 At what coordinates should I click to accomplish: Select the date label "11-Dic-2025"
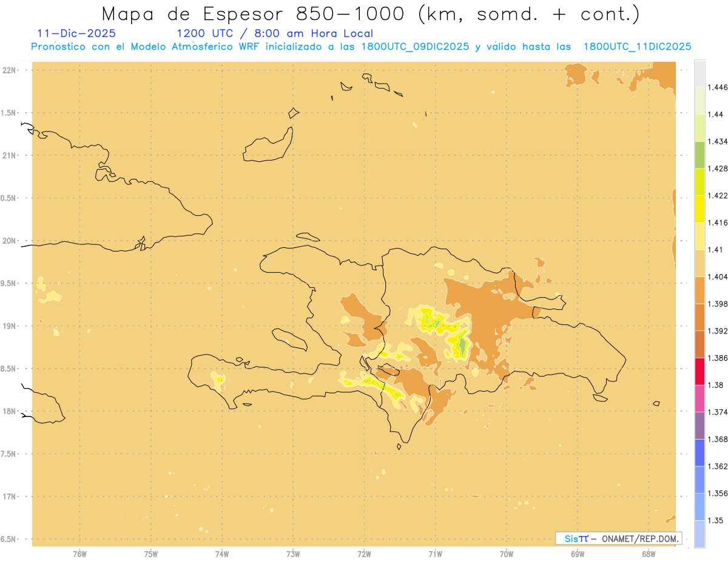(x=76, y=34)
